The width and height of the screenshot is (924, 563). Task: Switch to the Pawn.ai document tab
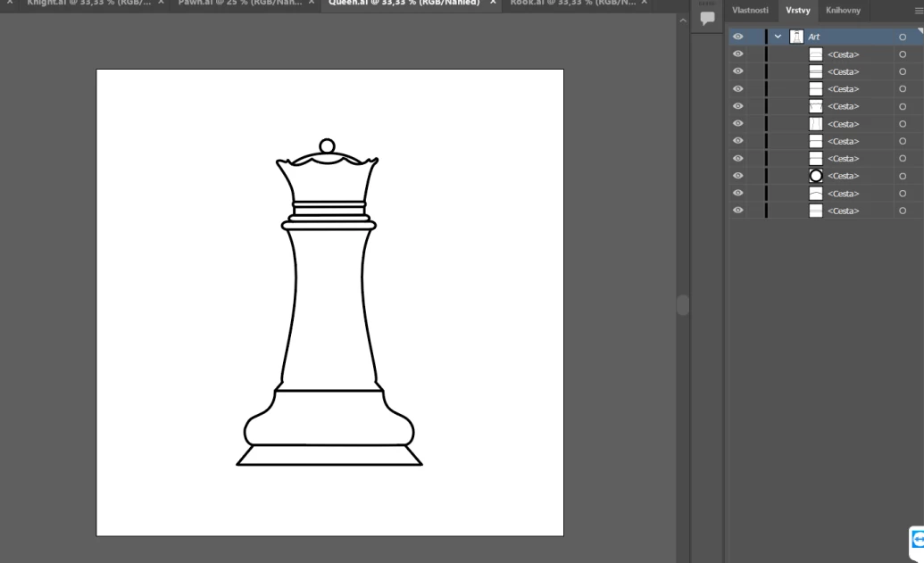click(240, 3)
